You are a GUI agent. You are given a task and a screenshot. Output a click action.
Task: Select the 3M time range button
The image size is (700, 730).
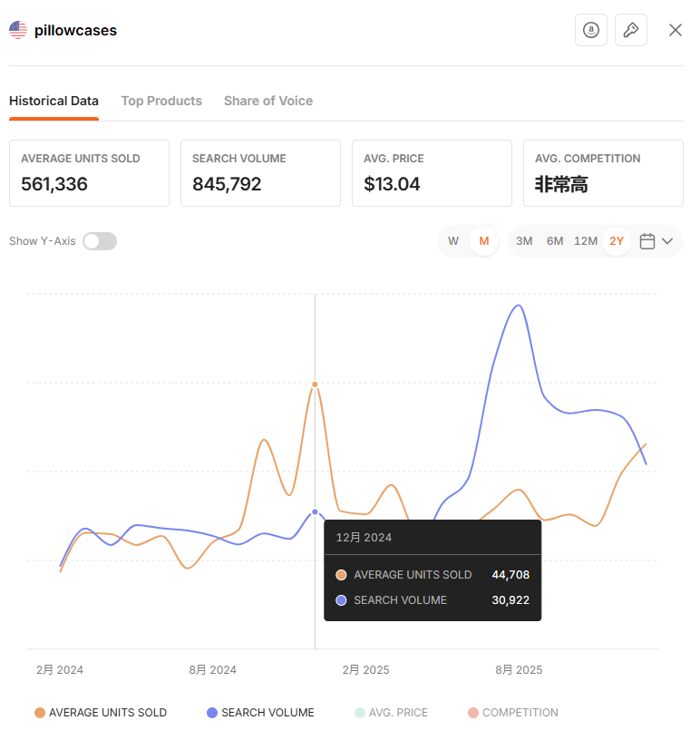point(524,241)
